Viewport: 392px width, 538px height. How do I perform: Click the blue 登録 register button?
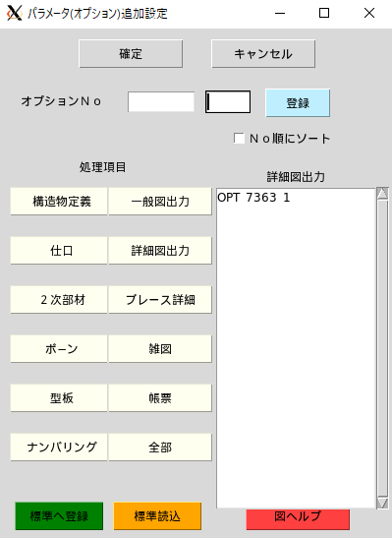298,103
